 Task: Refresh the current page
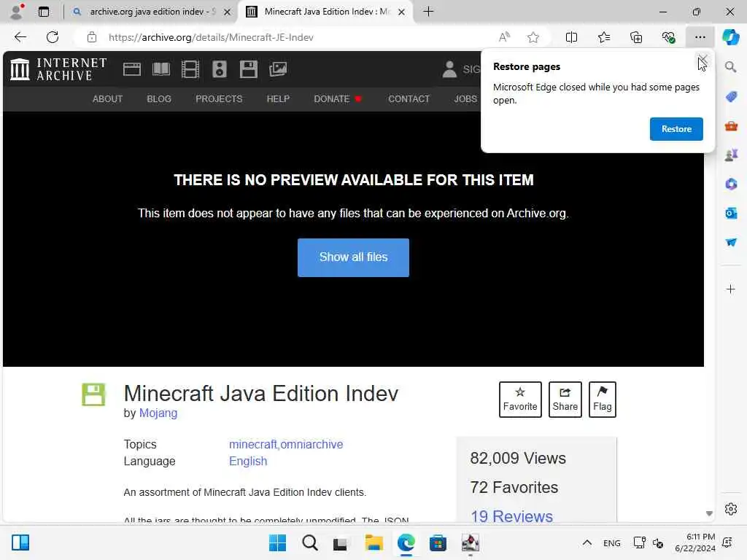coord(53,37)
